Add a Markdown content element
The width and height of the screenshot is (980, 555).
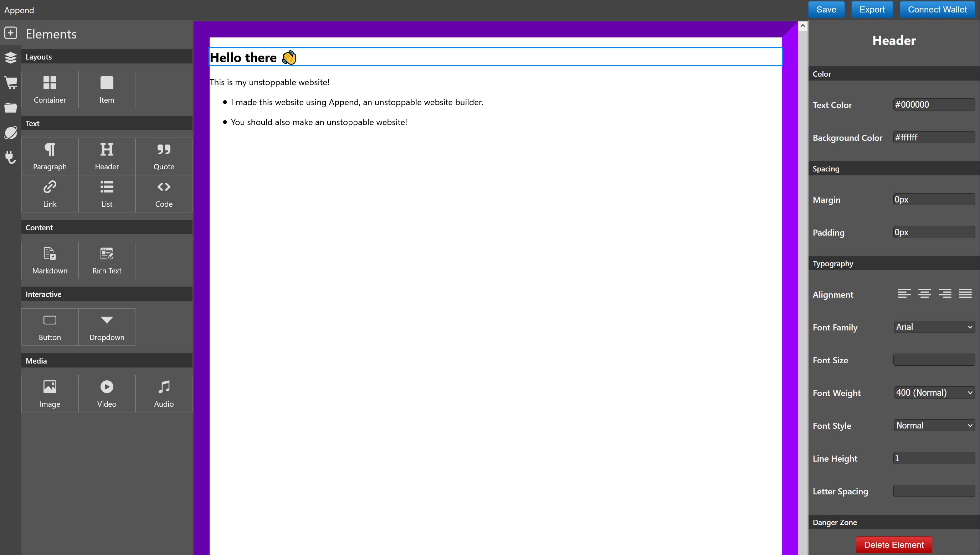pyautogui.click(x=50, y=260)
